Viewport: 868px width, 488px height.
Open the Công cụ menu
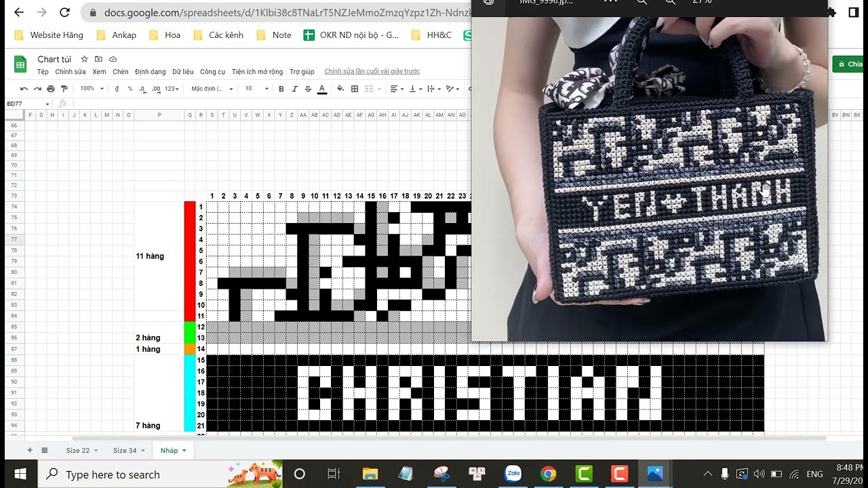tap(213, 72)
